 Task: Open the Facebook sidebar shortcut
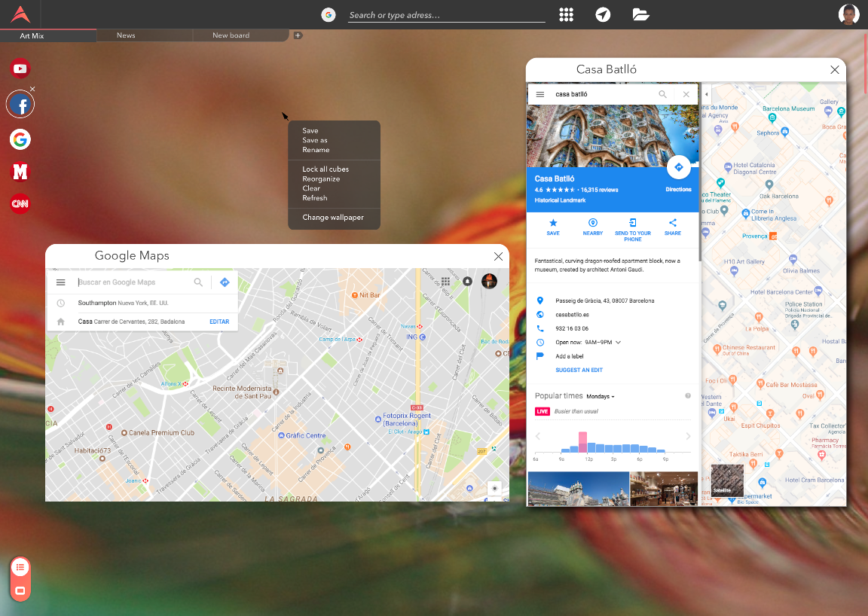tap(20, 104)
